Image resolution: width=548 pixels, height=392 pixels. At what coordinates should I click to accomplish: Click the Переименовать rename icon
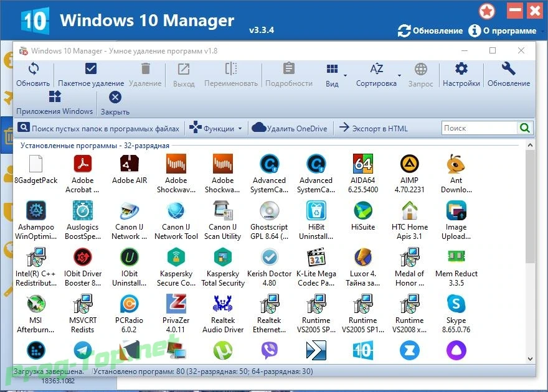(230, 68)
